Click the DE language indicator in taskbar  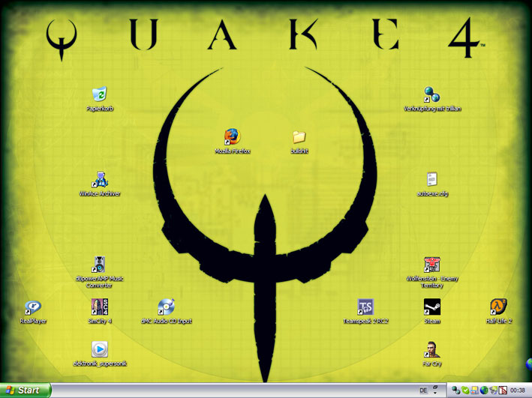point(423,391)
